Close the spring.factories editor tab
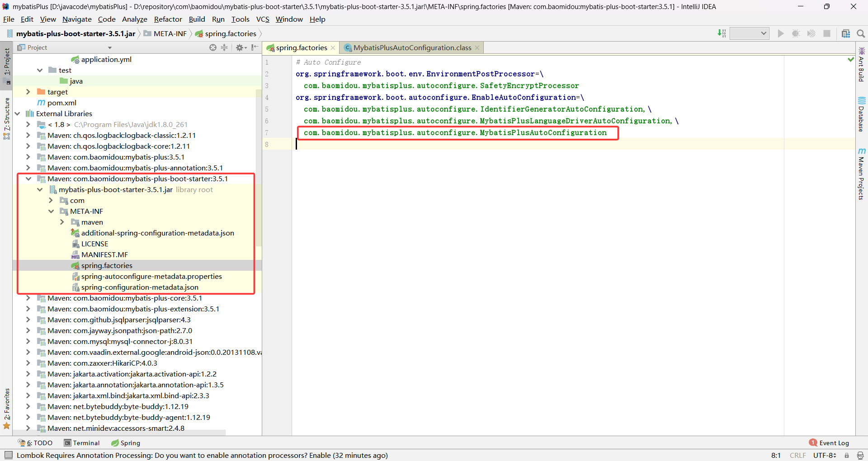 (333, 47)
